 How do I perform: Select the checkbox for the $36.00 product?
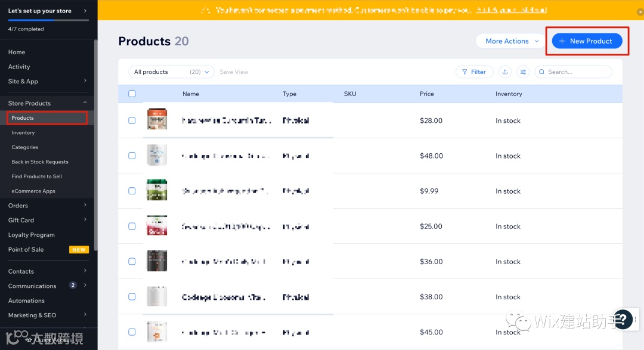click(x=132, y=262)
